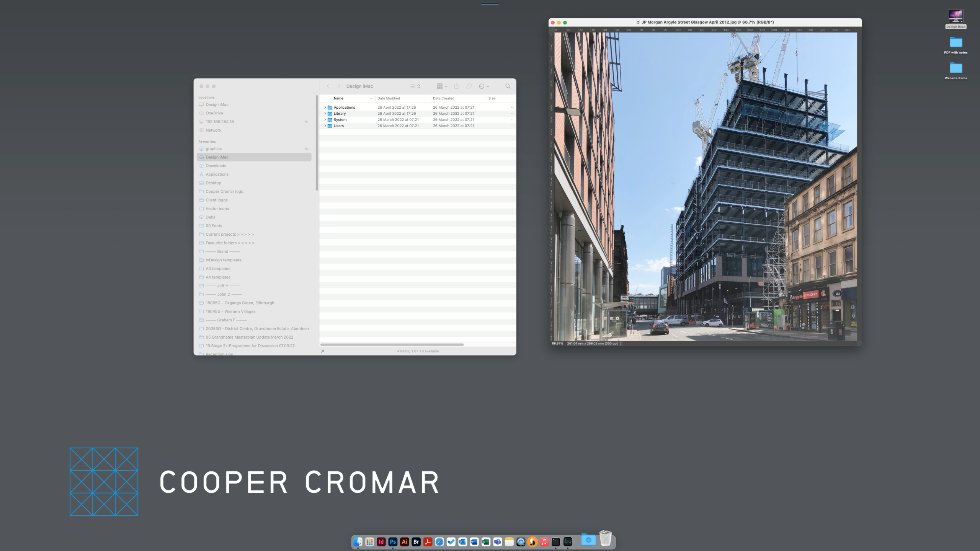Click the Finder tags icon
Image resolution: width=980 pixels, height=551 pixels.
469,86
